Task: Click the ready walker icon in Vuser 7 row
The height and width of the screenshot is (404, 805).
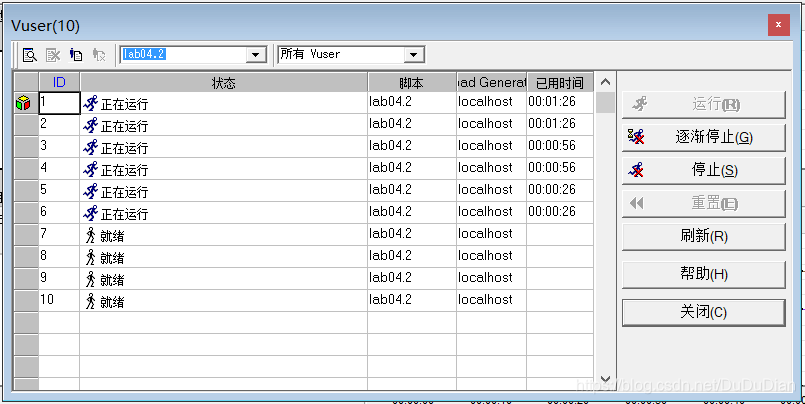Action: pyautogui.click(x=90, y=236)
